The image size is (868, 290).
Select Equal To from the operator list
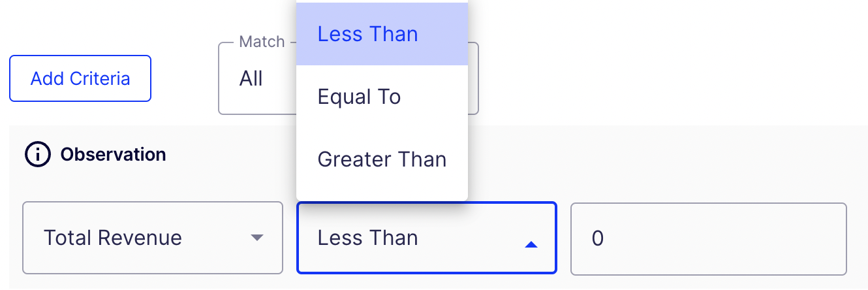click(x=382, y=97)
